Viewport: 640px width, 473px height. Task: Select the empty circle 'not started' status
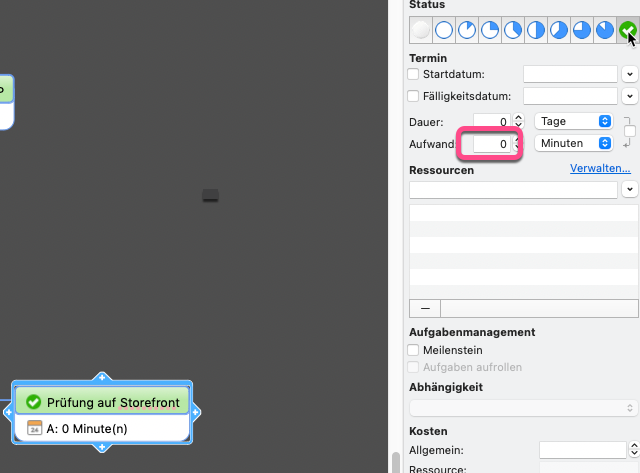tap(444, 30)
